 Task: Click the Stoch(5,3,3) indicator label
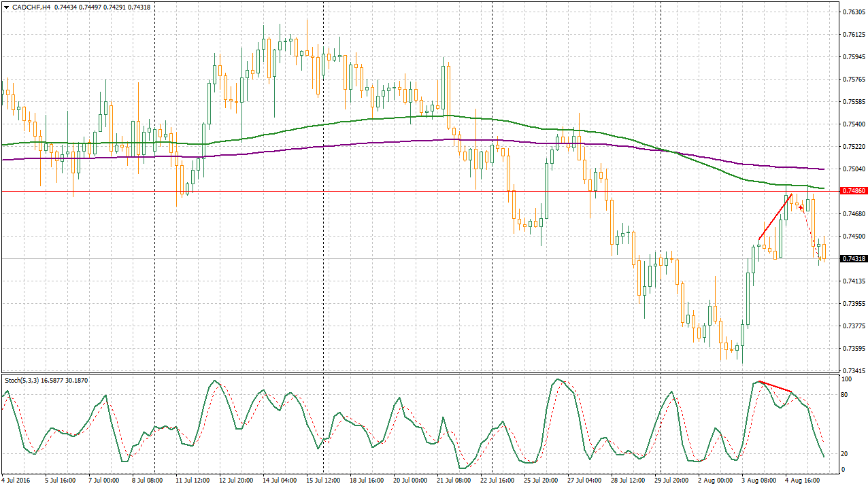tap(22, 380)
